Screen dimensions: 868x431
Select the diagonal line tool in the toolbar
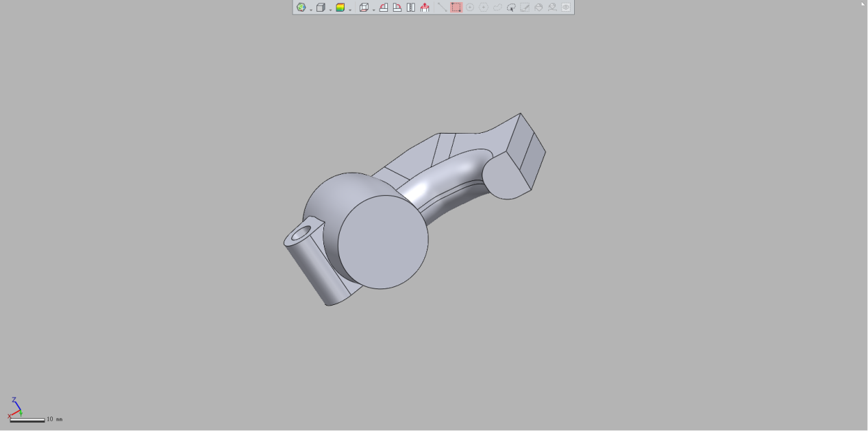442,8
